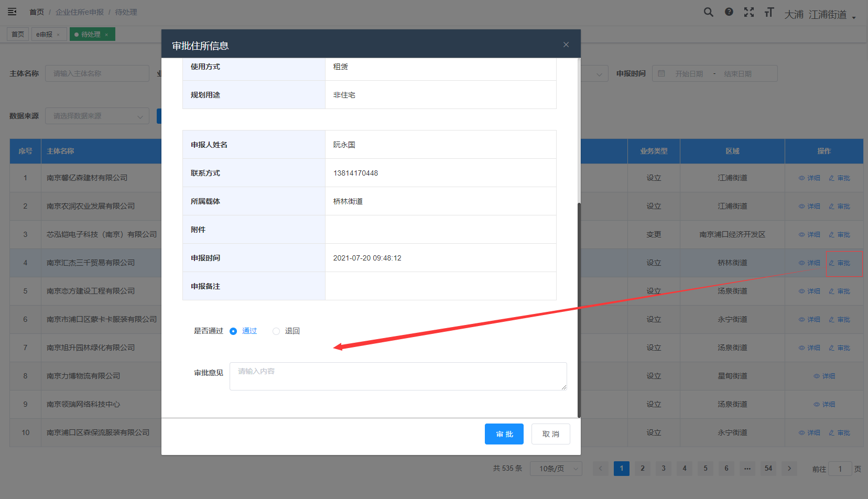The image size is (868, 499).
Task: Click 审批 for 南京浦口经济开发区 row
Action: coord(840,235)
